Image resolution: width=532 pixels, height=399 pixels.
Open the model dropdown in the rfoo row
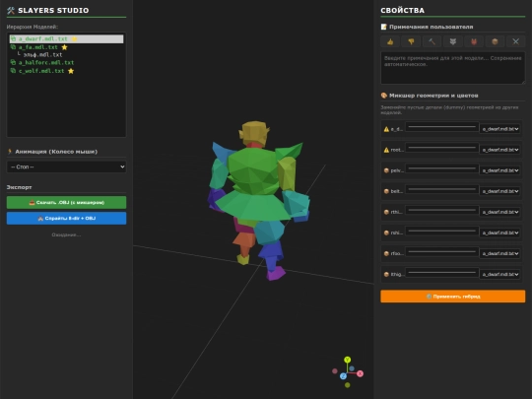tap(500, 253)
